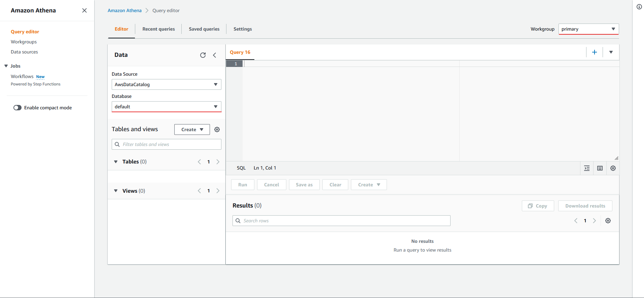644x298 pixels.
Task: Click the editor resize handle corner
Action: click(x=616, y=158)
